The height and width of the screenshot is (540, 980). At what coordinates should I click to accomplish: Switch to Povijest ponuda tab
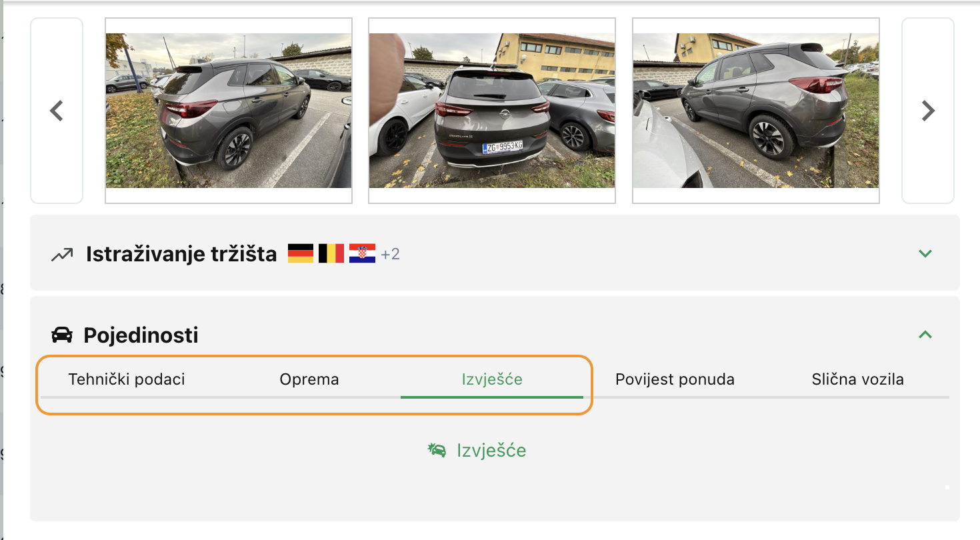675,380
